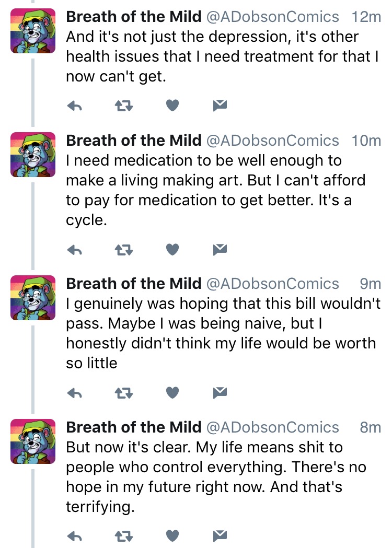Send the 12m tweet via direct message
Screen dimensions: 392x548
point(220,105)
